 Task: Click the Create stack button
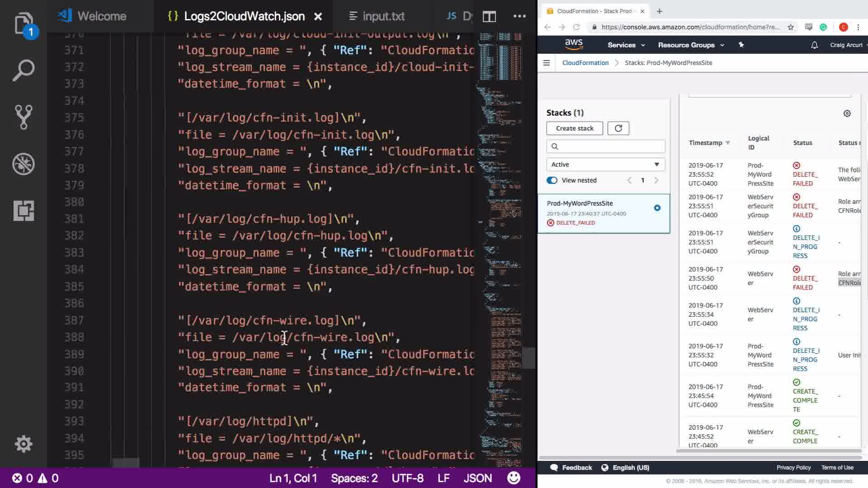pos(574,128)
